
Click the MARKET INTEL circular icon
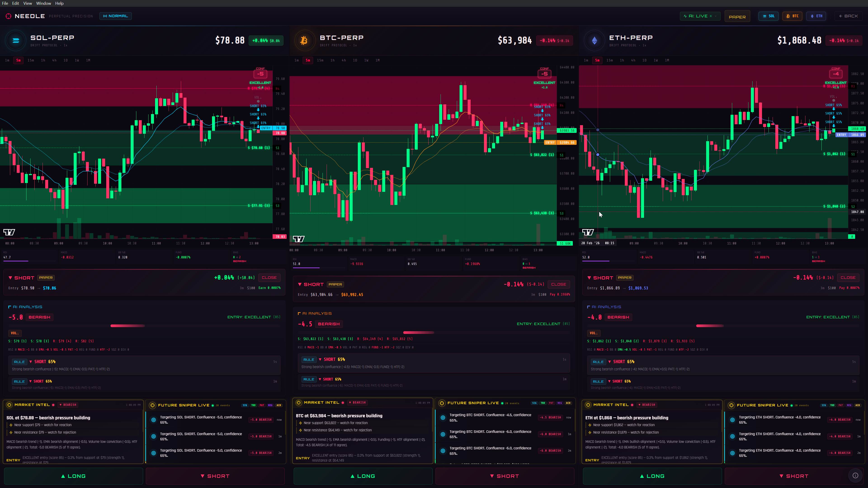[x=9, y=405]
